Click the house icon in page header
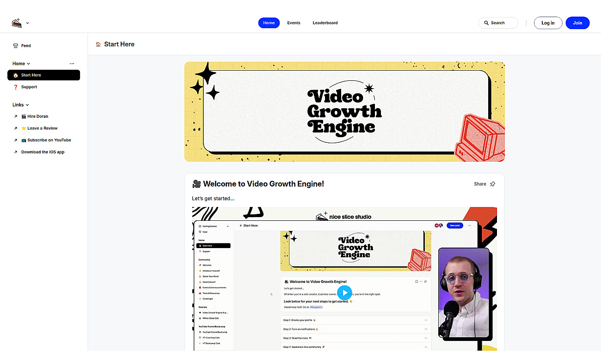The width and height of the screenshot is (601, 364). click(98, 44)
